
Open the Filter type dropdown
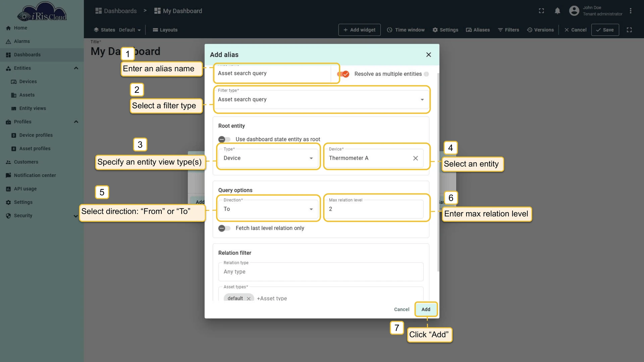pyautogui.click(x=321, y=99)
